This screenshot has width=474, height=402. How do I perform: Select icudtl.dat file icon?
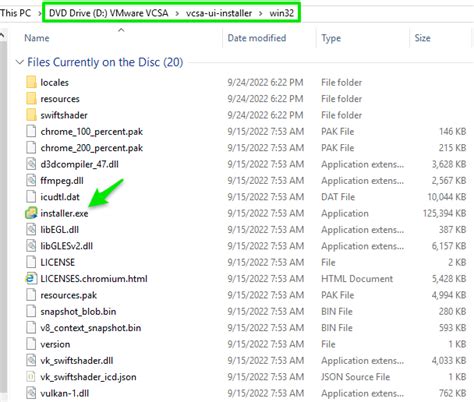click(31, 197)
